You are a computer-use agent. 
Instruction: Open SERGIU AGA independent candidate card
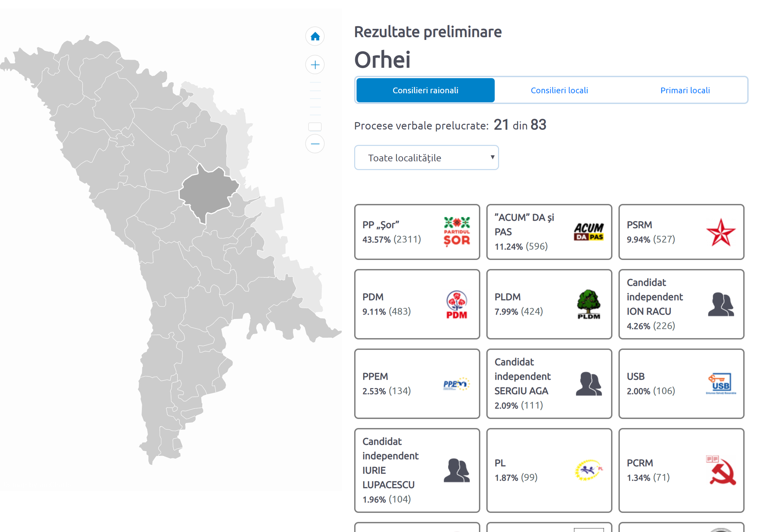549,384
